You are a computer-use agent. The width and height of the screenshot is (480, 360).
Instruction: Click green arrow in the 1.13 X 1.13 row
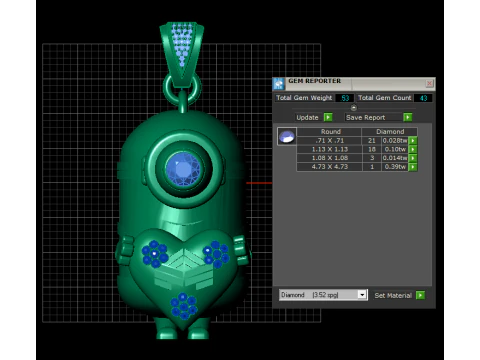click(x=413, y=149)
